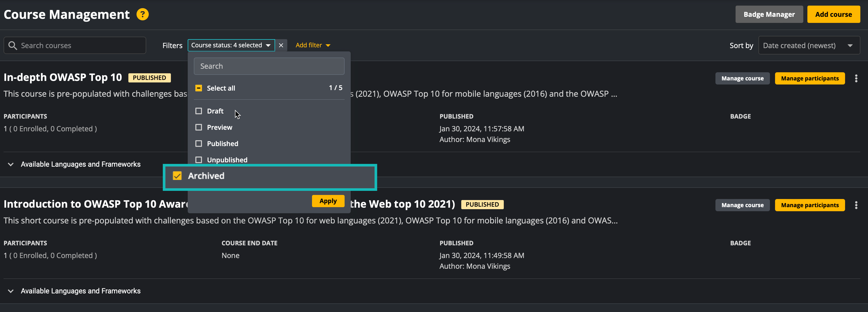Viewport: 868px width, 312px height.
Task: Check the Published status checkbox
Action: (199, 144)
